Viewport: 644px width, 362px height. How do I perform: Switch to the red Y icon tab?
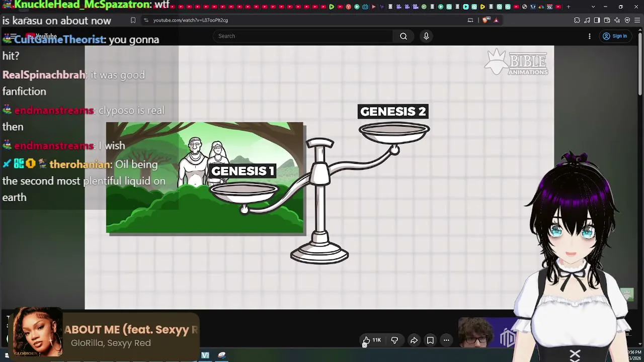(x=348, y=7)
